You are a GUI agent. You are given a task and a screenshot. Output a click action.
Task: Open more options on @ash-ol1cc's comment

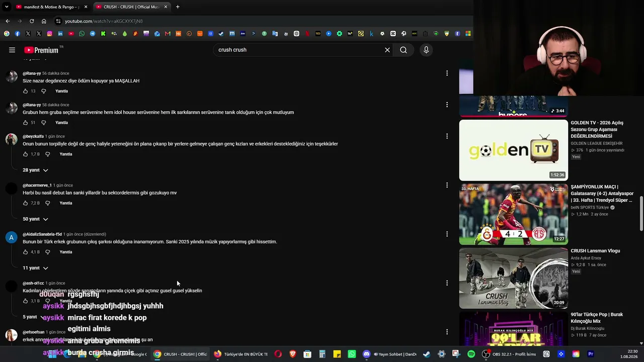click(x=447, y=283)
